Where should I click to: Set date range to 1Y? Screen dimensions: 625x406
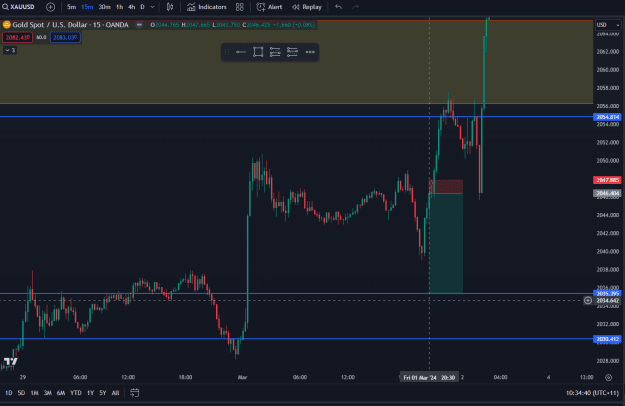tap(90, 393)
